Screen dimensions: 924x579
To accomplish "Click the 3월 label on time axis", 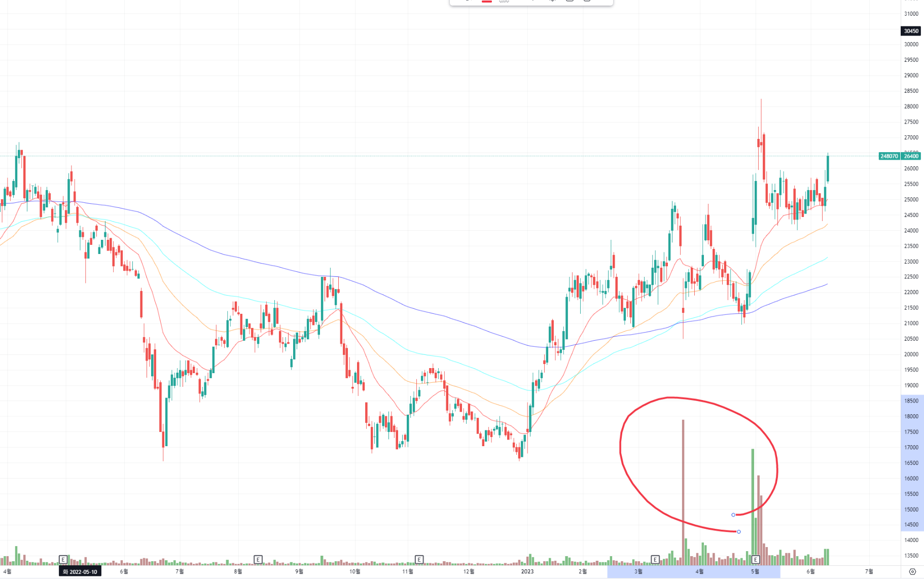I will pyautogui.click(x=638, y=571).
